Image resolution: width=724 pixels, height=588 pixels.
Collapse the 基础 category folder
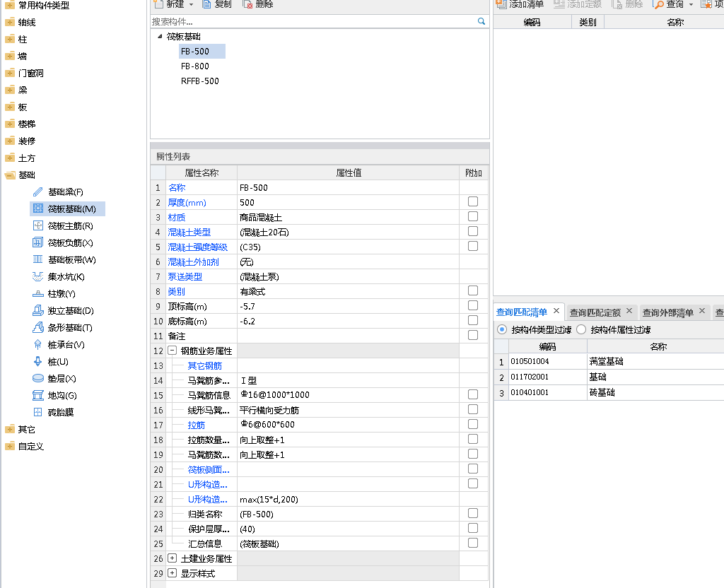click(10, 175)
